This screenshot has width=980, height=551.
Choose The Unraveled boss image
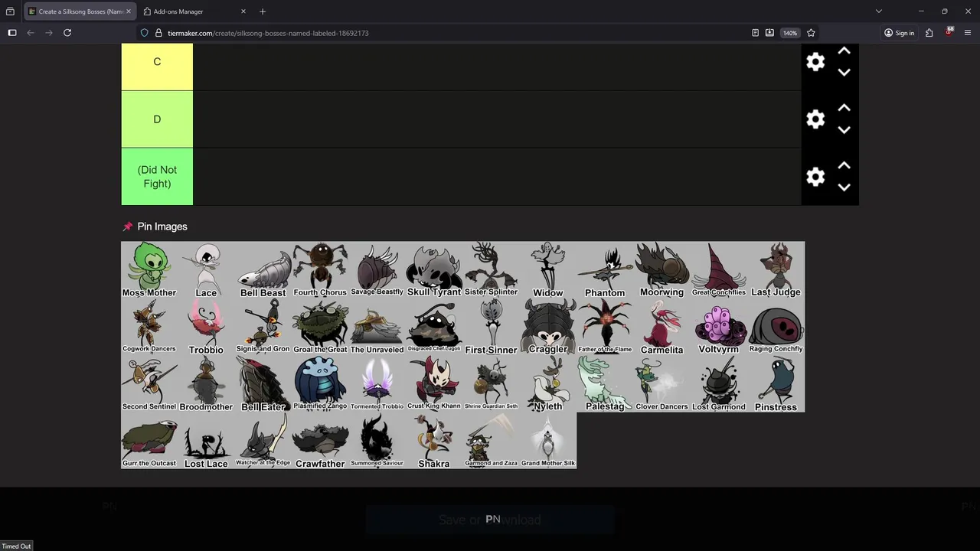[x=377, y=327]
